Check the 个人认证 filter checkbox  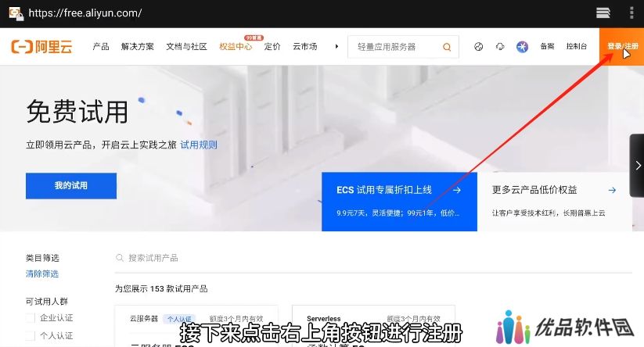point(30,335)
